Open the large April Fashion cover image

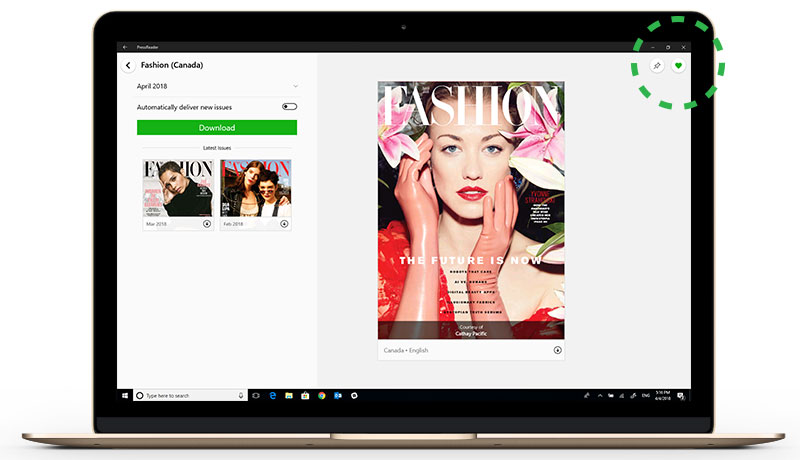[x=471, y=210]
